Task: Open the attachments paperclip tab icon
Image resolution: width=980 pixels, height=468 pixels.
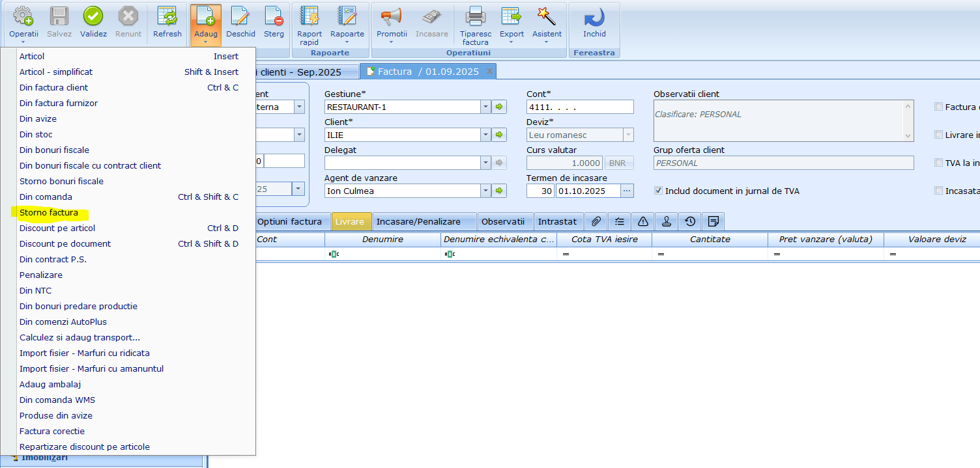Action: pos(596,222)
